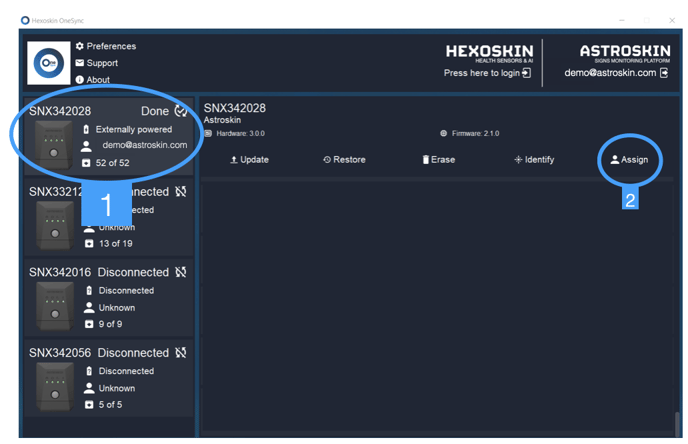Click the 13 of 19 records text
Screen dimensions: 688x444
115,243
